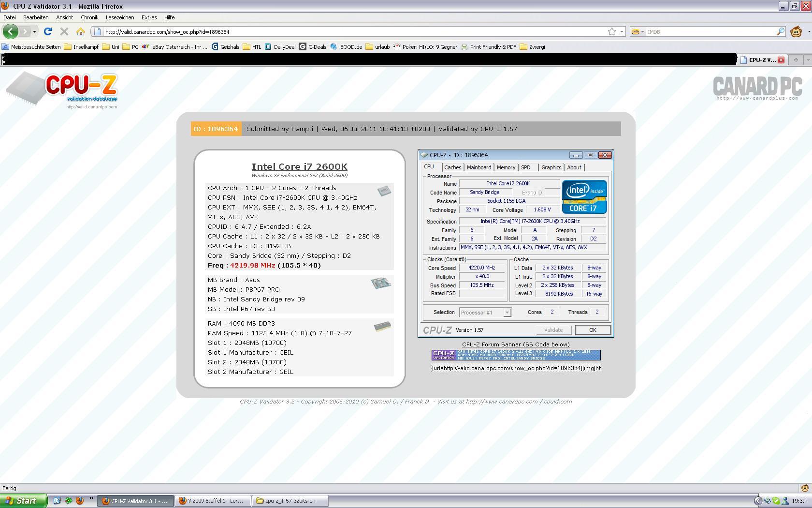Open the monkey face toolbar icon
The image size is (812, 508).
pos(796,31)
